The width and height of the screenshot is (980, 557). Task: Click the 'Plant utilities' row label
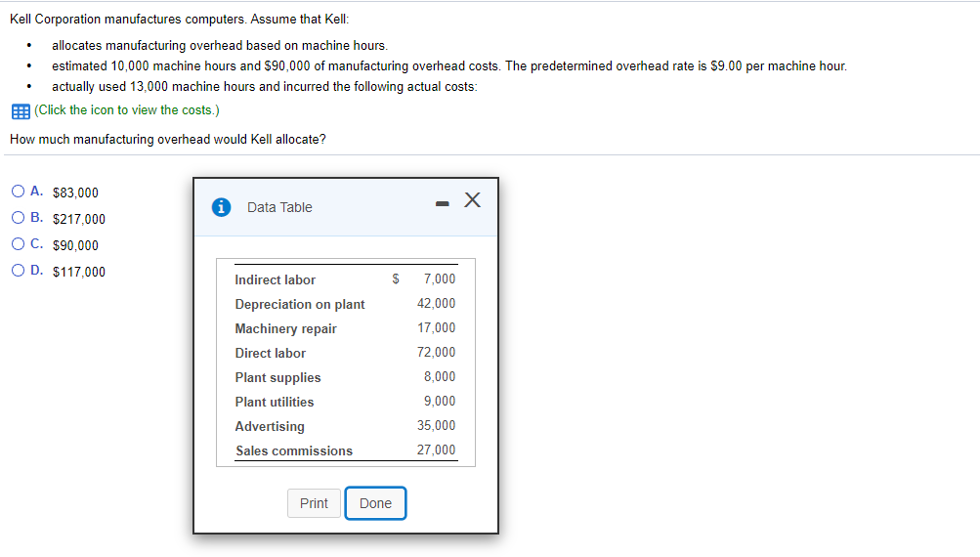[x=275, y=402]
